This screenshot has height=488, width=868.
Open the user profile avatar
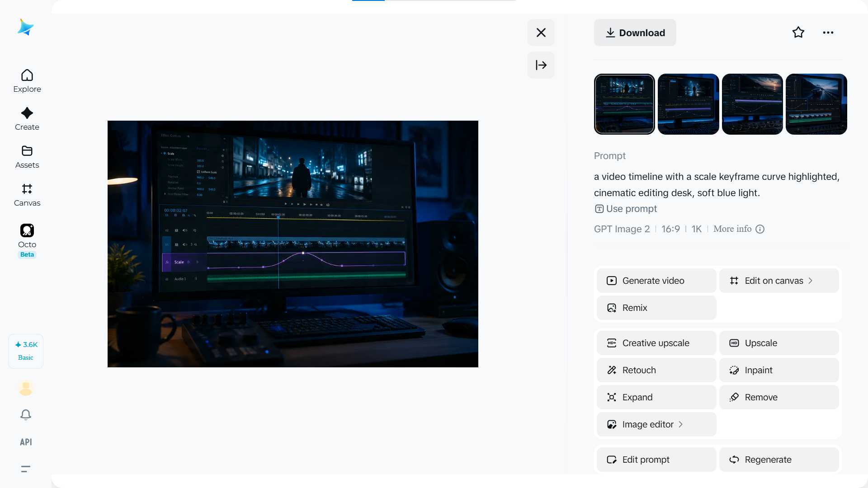point(26,388)
